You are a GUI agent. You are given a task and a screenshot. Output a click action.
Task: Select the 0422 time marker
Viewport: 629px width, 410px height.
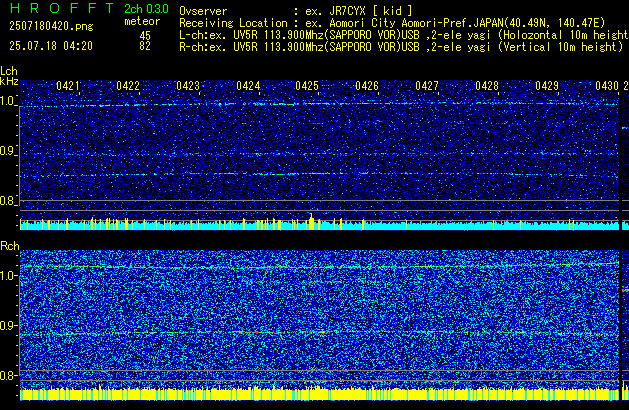(x=128, y=86)
